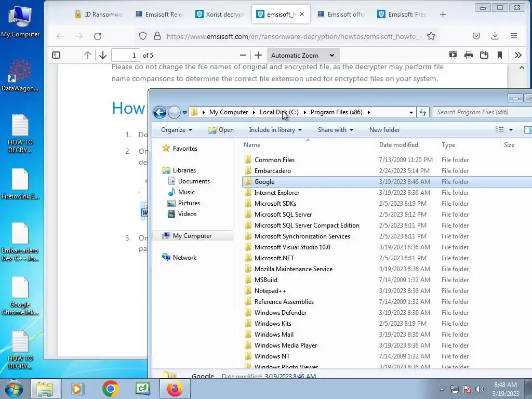Open the Include in library dropdown
The image size is (532, 399).
pyautogui.click(x=275, y=130)
